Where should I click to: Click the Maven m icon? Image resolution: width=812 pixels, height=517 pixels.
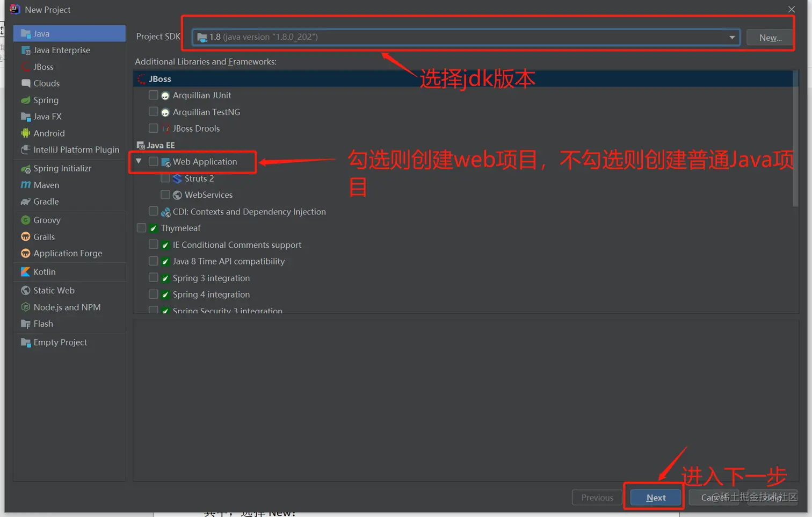(x=25, y=185)
